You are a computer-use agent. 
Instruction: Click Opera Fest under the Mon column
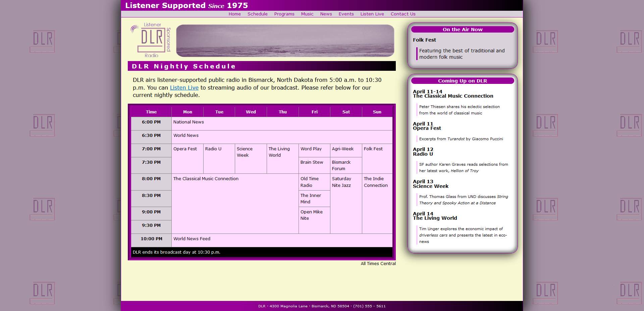pyautogui.click(x=185, y=149)
